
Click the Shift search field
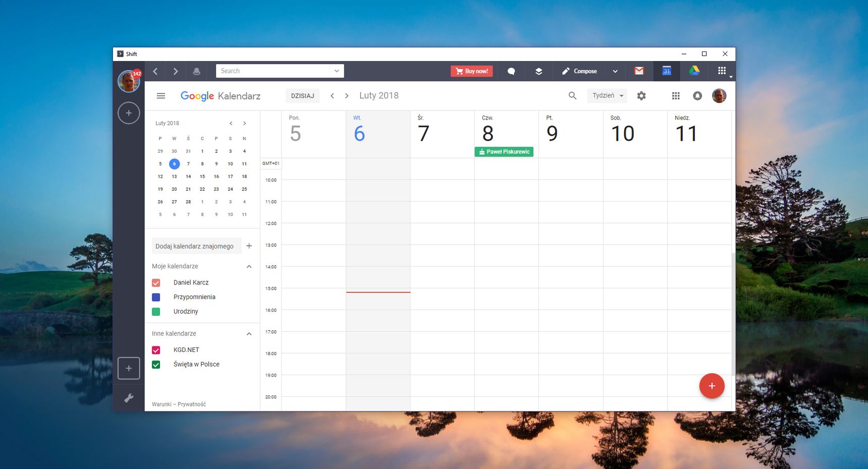(273, 71)
